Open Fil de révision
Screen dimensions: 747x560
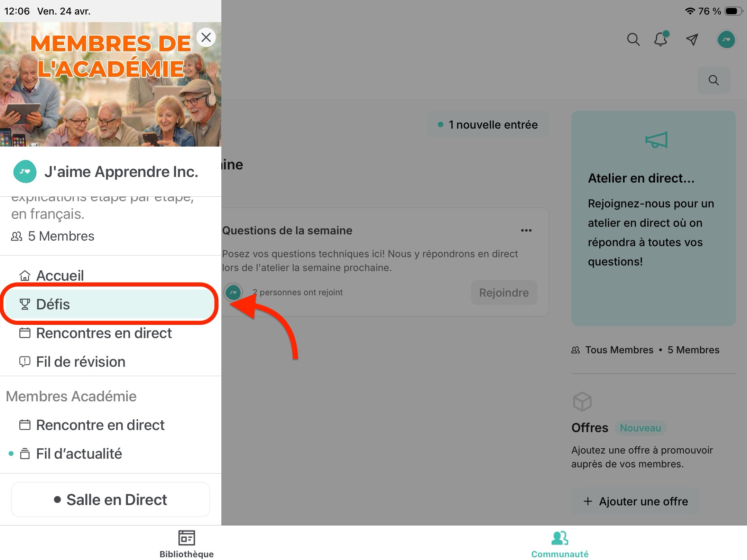point(111,362)
